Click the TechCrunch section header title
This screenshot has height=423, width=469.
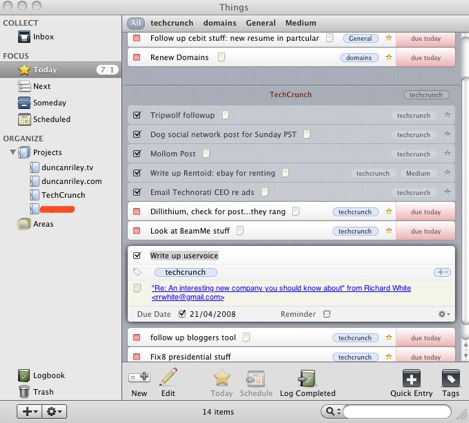(290, 94)
